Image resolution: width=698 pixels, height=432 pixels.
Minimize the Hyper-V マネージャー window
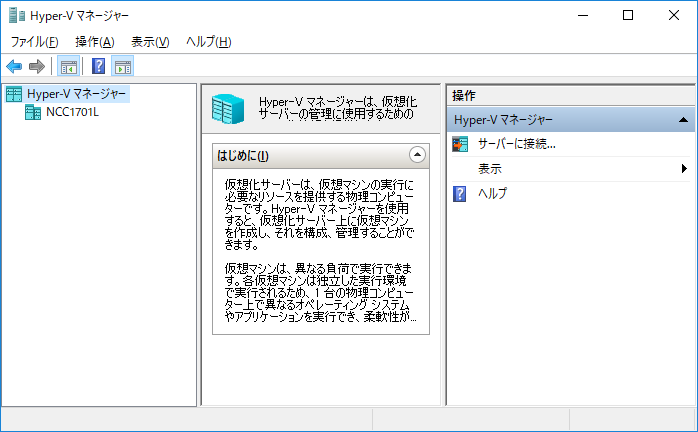(583, 16)
